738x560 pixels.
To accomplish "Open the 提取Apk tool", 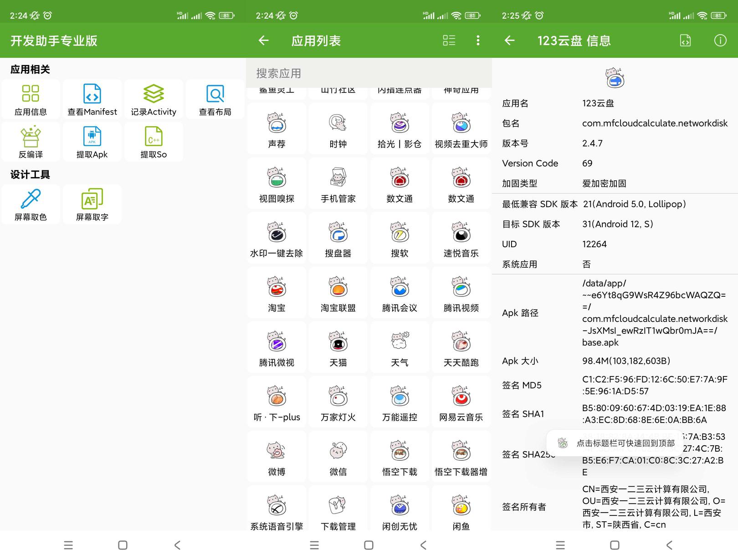I will point(92,142).
